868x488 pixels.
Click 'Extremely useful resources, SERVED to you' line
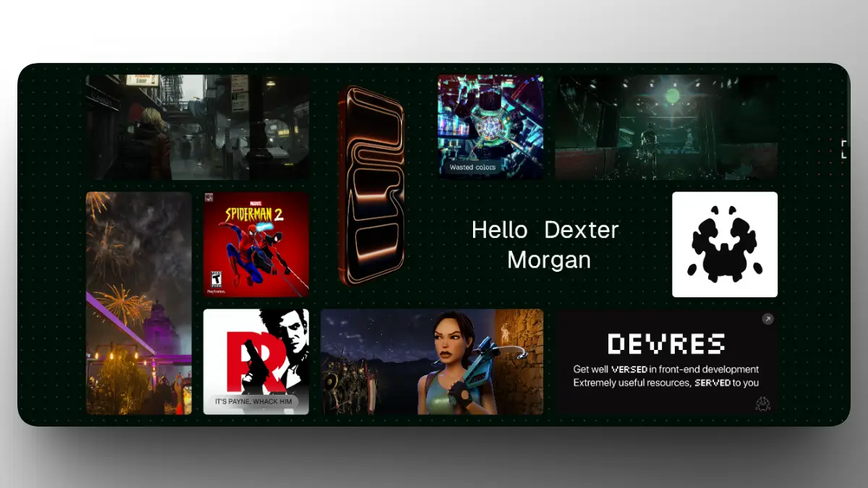[x=666, y=382]
